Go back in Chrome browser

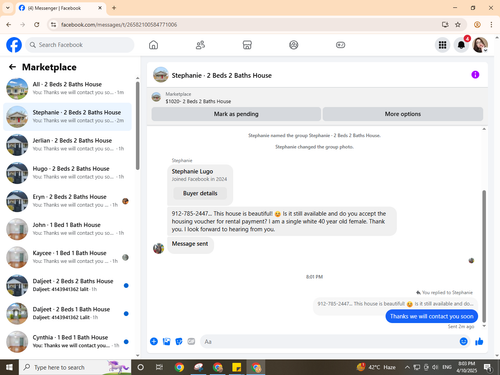9,24
